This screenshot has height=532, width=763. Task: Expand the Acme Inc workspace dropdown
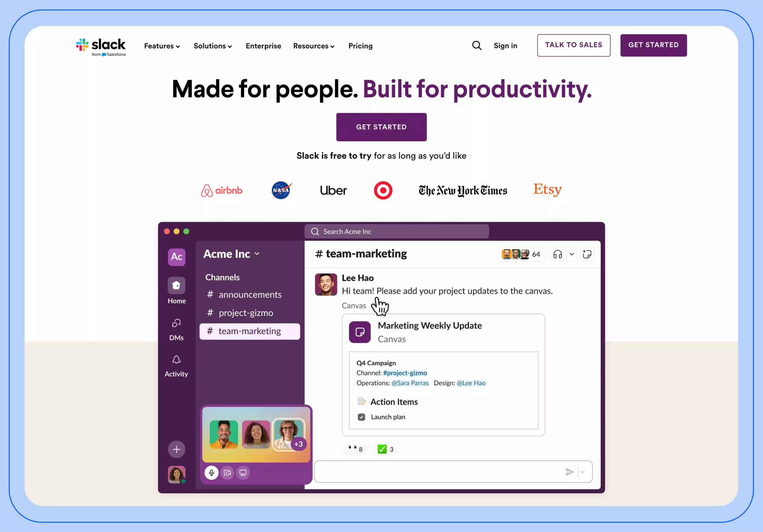tap(231, 254)
